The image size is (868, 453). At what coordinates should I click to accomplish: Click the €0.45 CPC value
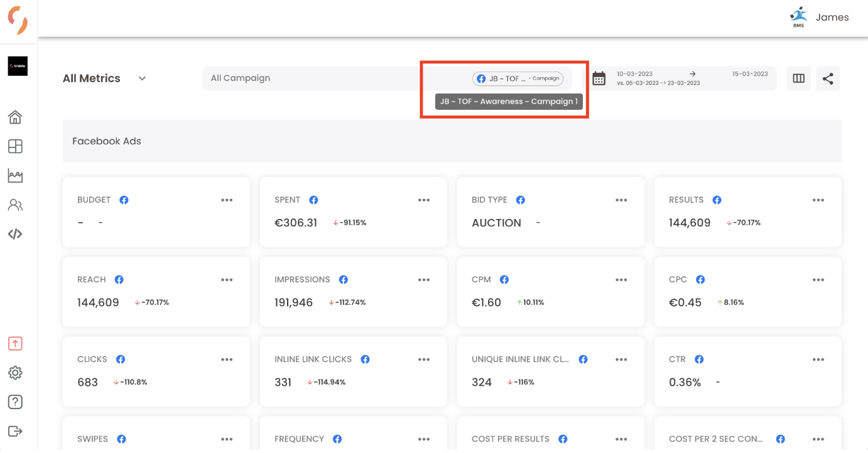click(x=685, y=302)
